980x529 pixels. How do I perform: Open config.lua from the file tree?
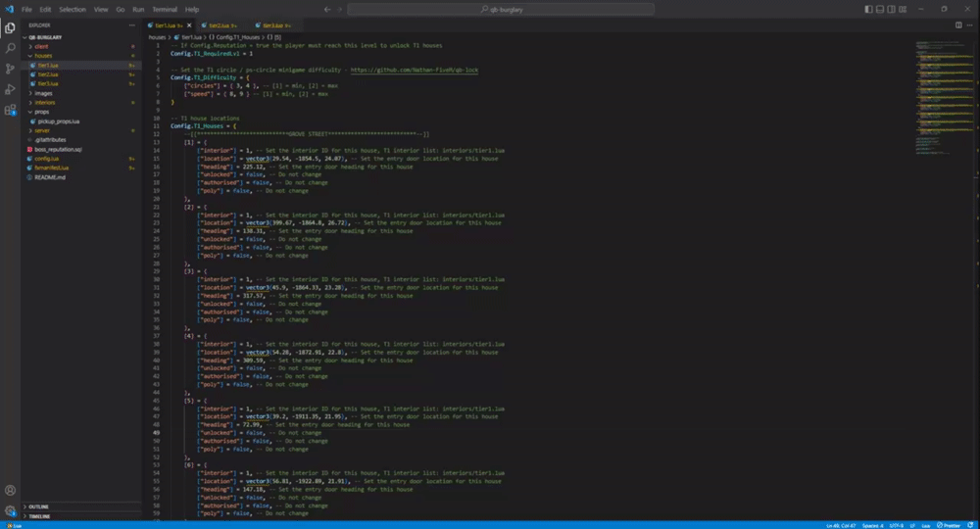point(48,158)
